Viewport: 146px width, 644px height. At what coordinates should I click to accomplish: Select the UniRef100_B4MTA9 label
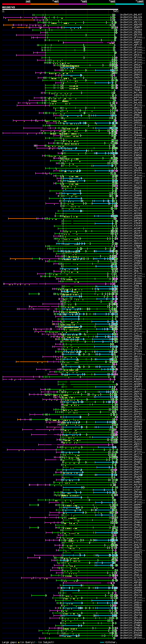[131, 118]
